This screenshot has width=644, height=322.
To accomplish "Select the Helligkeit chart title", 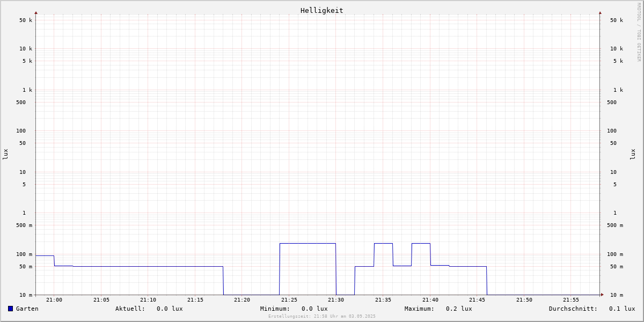I will [322, 10].
